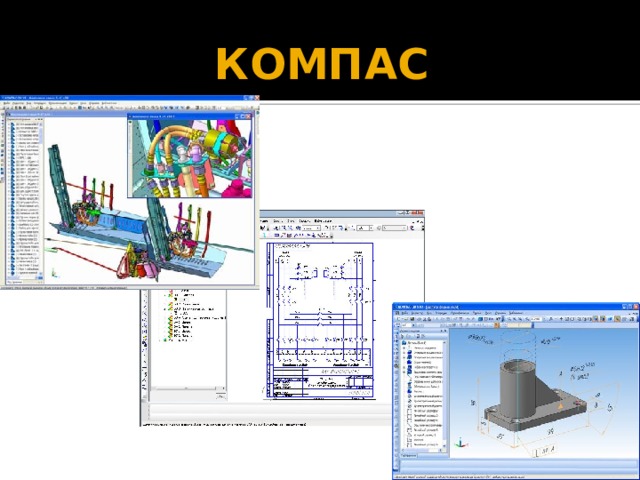Switch to the bottom tab of the part model tree
Image resolution: width=640 pixels, height=480 pixels.
[x=409, y=455]
